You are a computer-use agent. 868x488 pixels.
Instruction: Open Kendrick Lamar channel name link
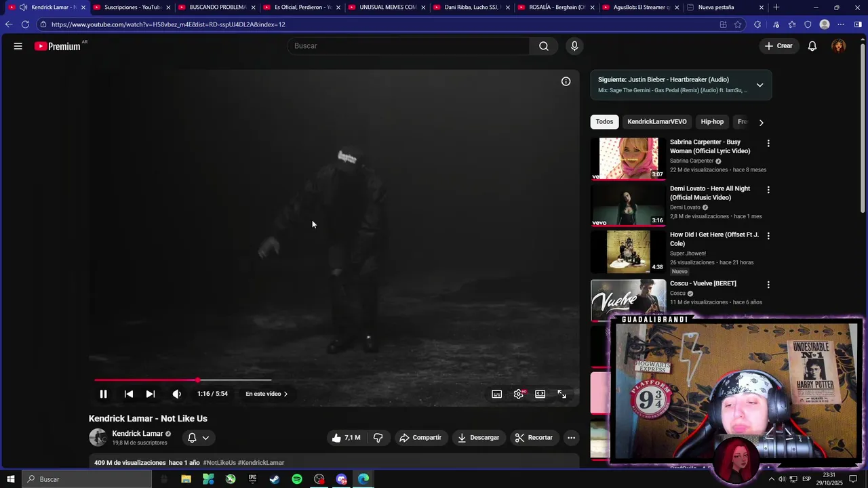click(138, 434)
